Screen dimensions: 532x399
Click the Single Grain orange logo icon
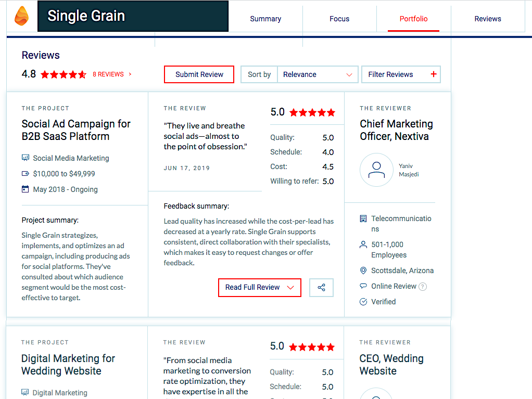22,16
